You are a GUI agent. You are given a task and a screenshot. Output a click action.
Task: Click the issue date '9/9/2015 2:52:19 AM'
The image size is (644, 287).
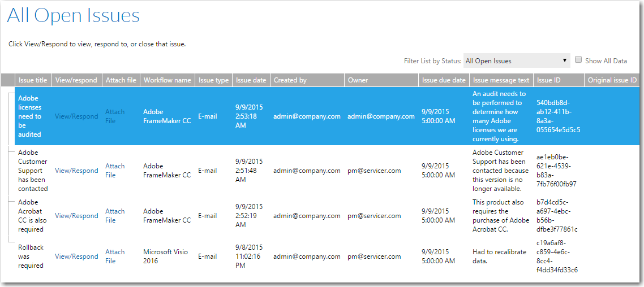(250, 216)
